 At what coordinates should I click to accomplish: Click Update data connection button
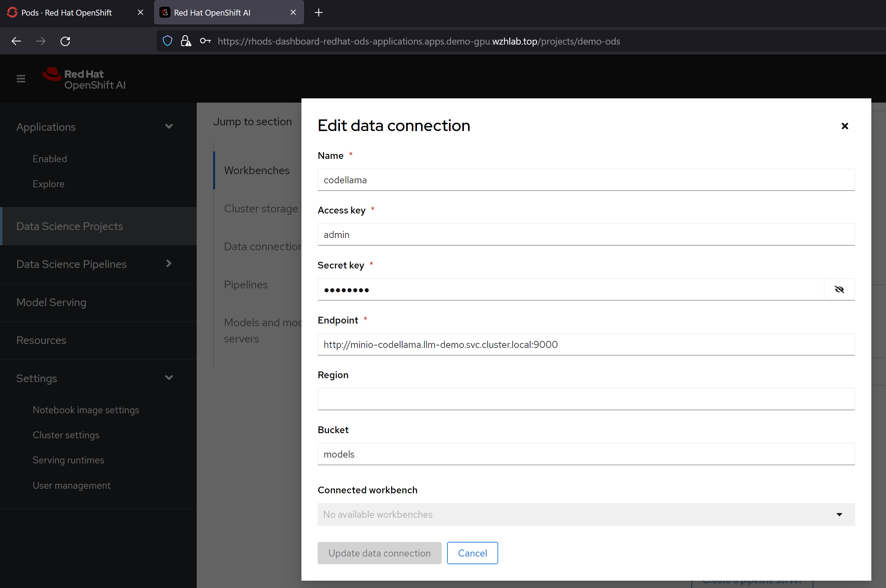pos(379,553)
